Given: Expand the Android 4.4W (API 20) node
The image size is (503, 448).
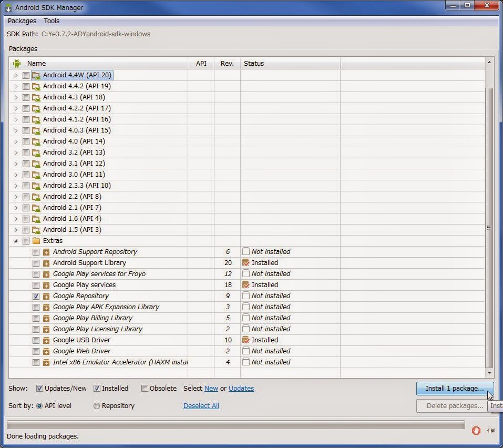Looking at the screenshot, I should (16, 75).
